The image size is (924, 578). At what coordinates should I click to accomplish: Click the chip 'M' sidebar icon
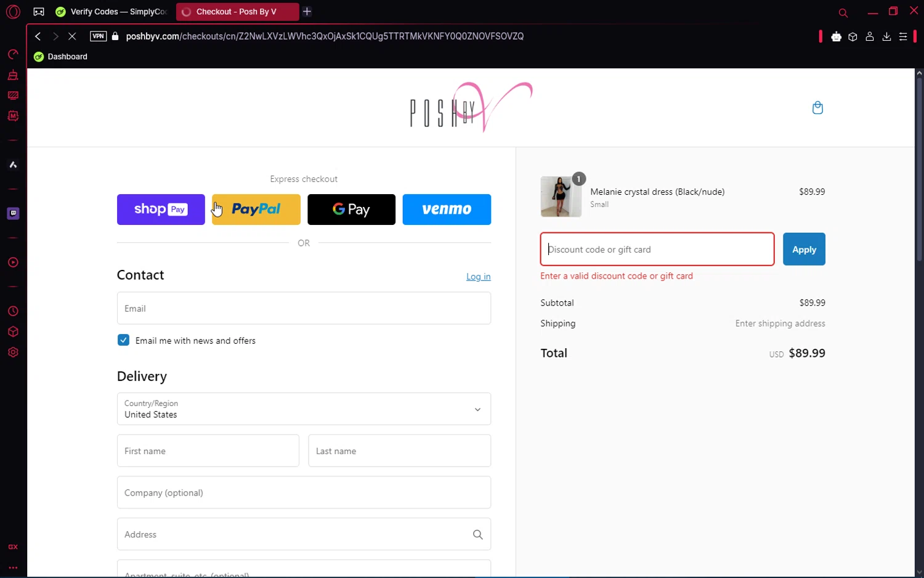click(x=13, y=116)
